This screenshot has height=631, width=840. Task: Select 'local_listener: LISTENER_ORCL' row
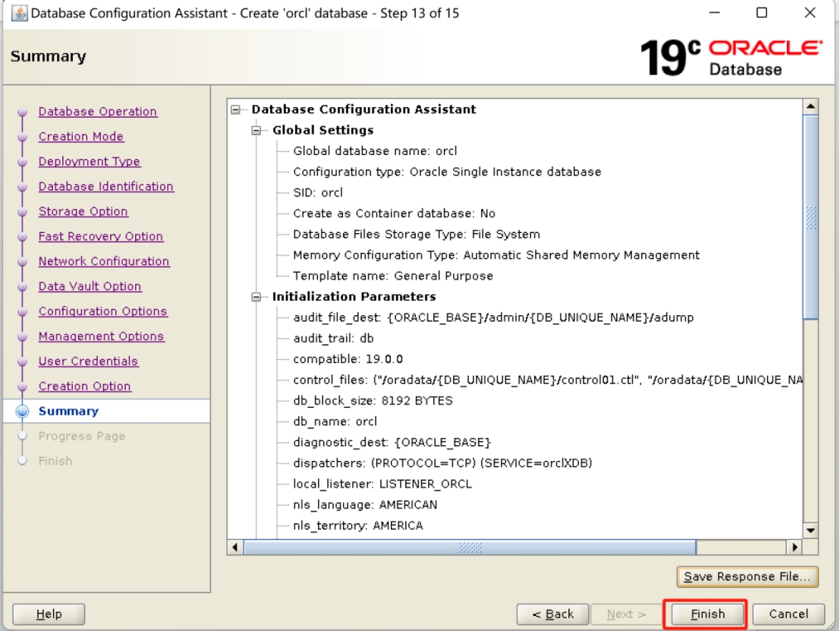pyautogui.click(x=382, y=484)
